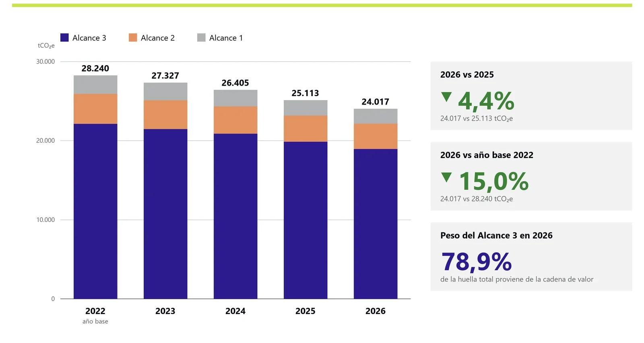Select the 2026 x-axis year label
This screenshot has width=644, height=343.
376,311
